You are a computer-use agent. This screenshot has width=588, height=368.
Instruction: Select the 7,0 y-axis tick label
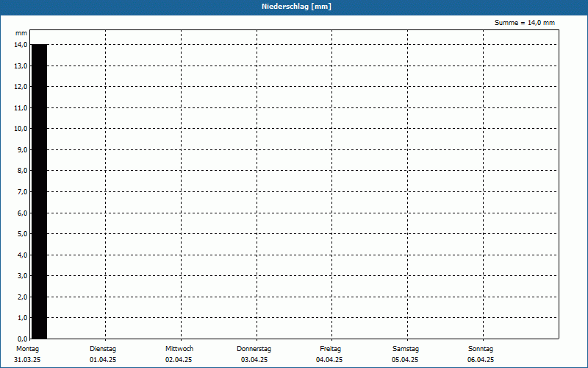22,192
